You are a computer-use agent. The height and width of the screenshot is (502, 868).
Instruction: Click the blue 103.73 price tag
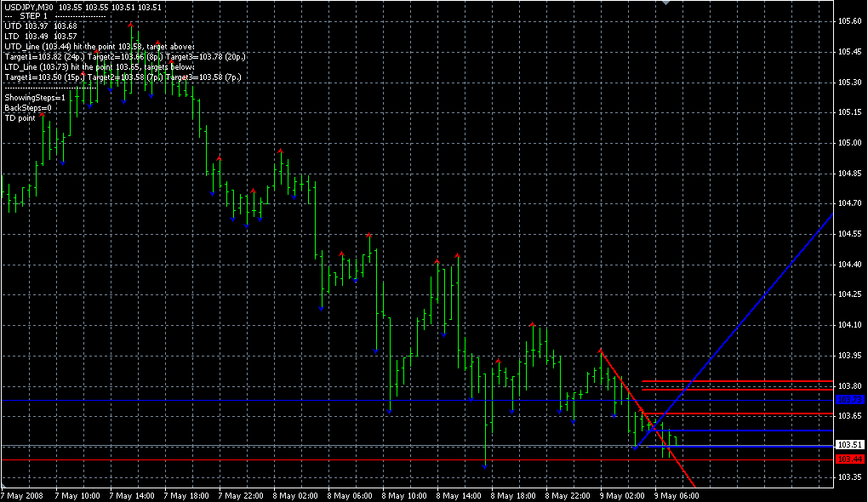point(850,400)
